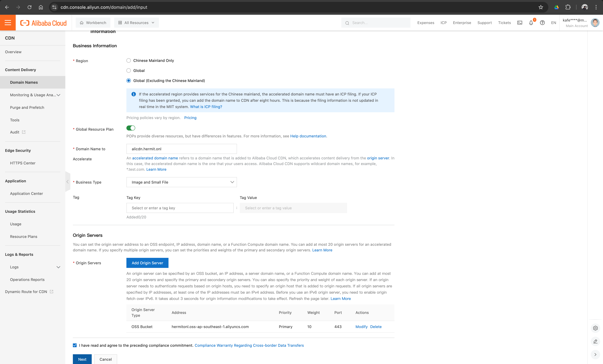Open the kafe account menu

coord(575,22)
